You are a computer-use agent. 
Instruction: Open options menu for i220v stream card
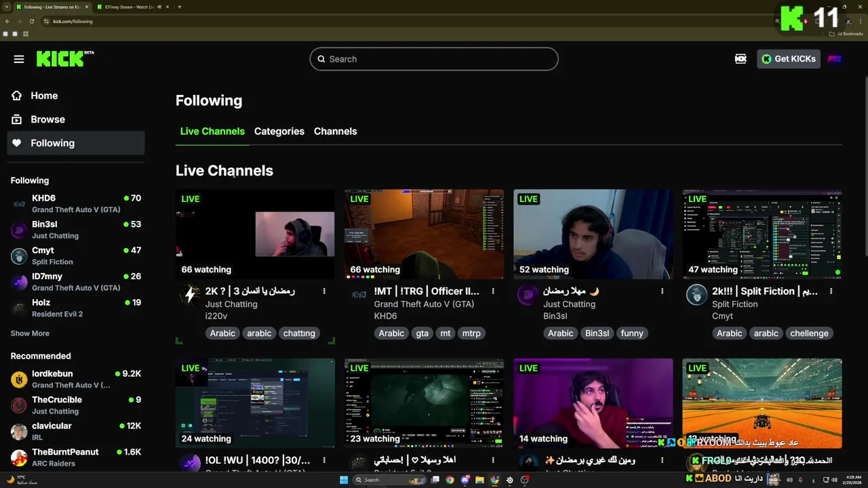tap(324, 291)
